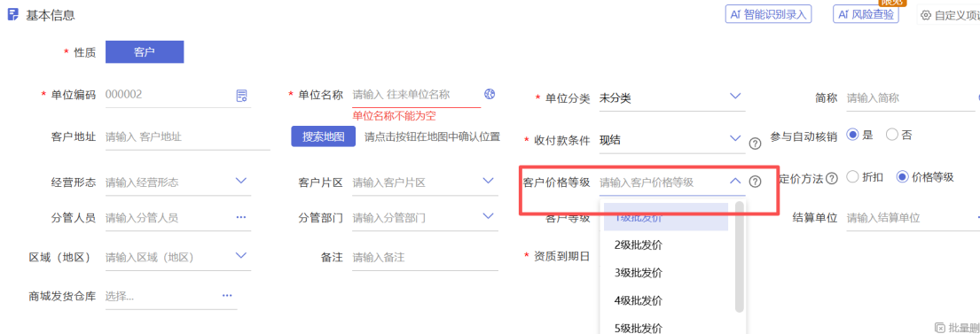Screen dimensions: 980x334
Task: Select 否 for 参与自动核销
Action: [x=892, y=135]
